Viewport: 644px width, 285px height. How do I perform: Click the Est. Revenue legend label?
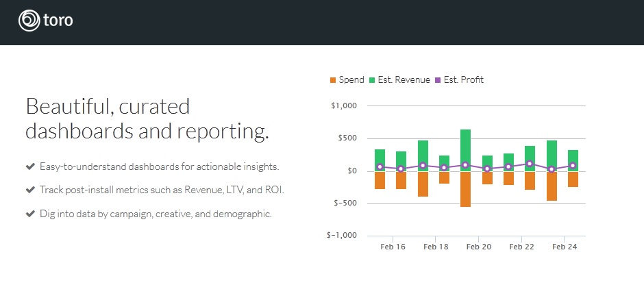click(x=404, y=79)
